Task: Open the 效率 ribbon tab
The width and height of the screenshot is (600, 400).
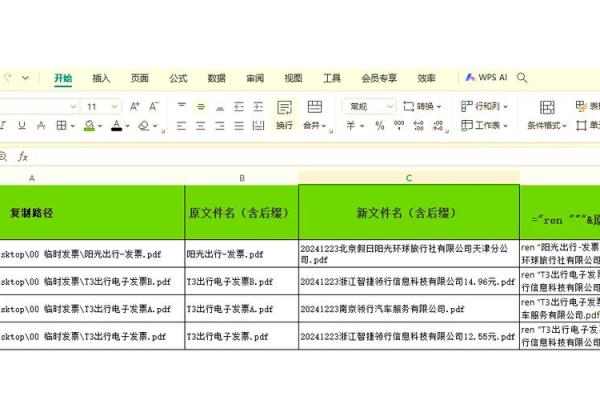Action: point(427,78)
